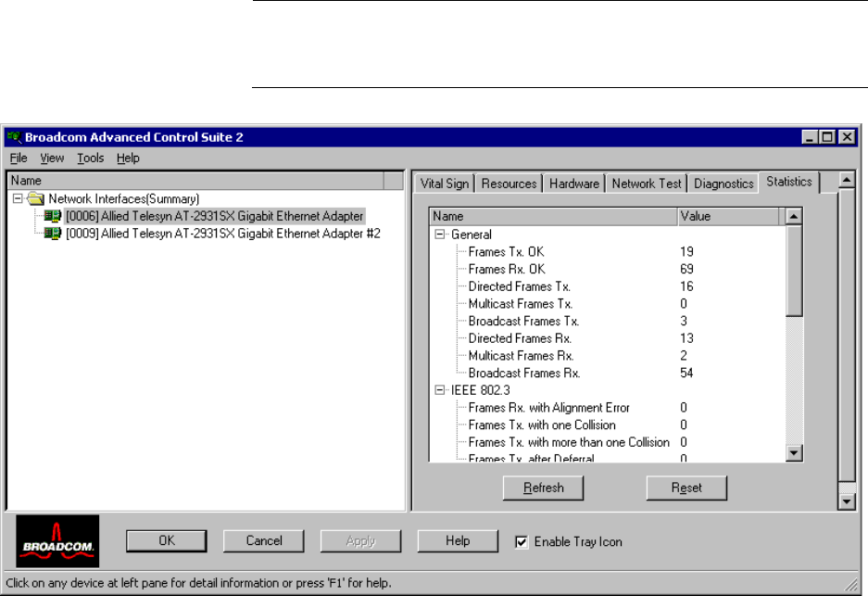Click the Cancel button
The width and height of the screenshot is (868, 596).
263,540
